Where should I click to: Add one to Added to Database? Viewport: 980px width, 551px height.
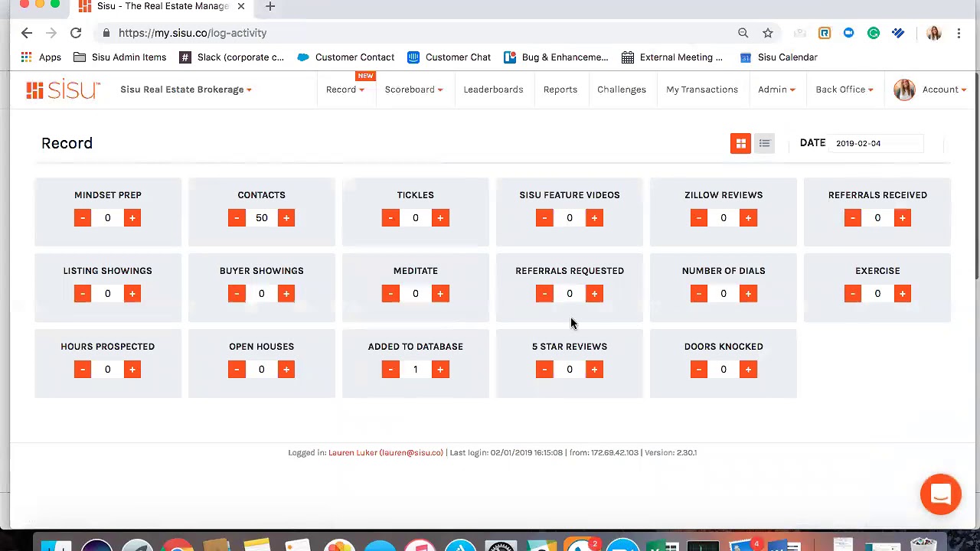click(x=440, y=370)
